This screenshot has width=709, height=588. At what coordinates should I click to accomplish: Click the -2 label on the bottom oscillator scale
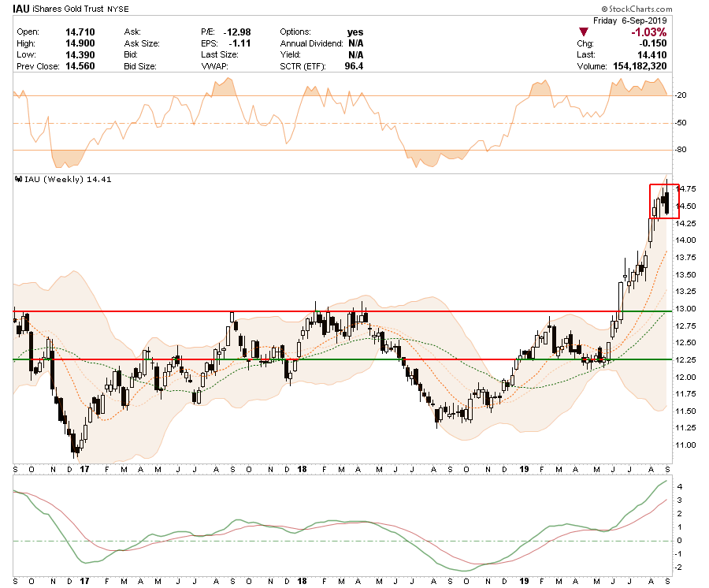tap(679, 568)
